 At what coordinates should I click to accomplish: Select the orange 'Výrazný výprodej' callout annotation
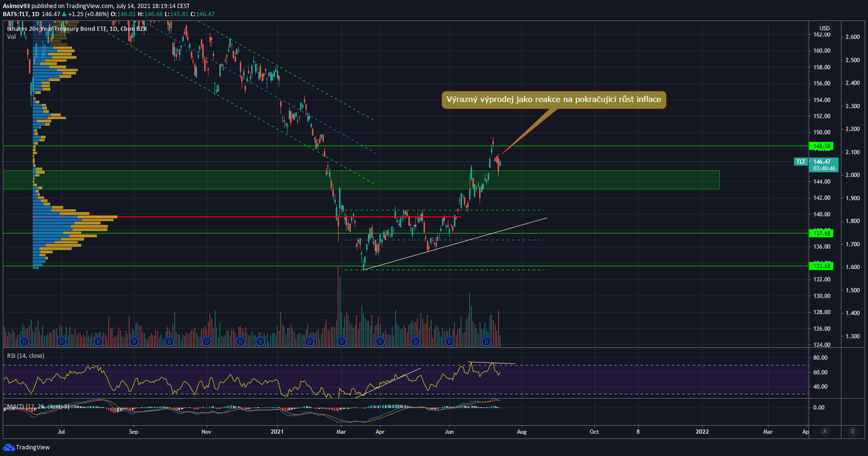tap(554, 100)
